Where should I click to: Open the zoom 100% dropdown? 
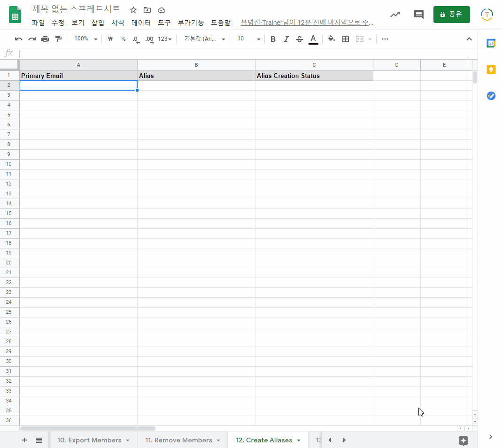tap(86, 39)
